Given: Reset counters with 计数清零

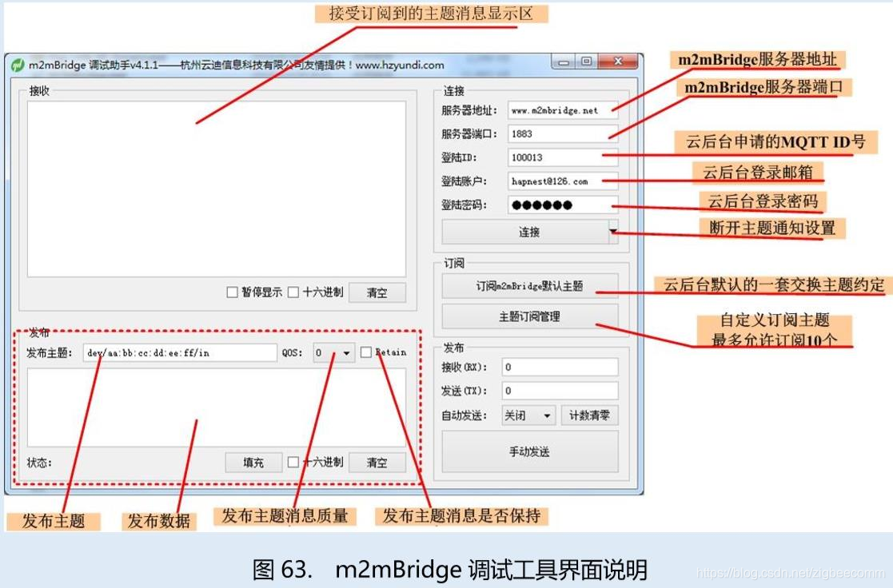Looking at the screenshot, I should pyautogui.click(x=589, y=415).
